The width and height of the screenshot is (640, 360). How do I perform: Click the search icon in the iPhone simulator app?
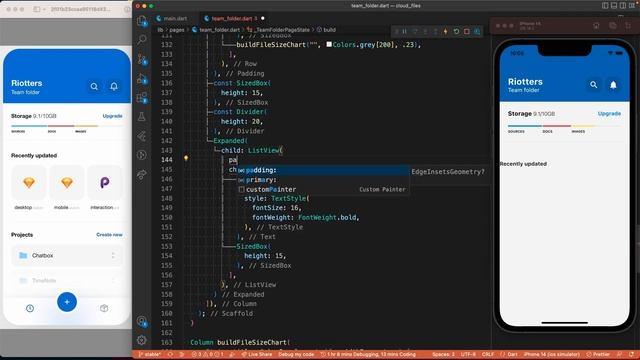tap(593, 85)
